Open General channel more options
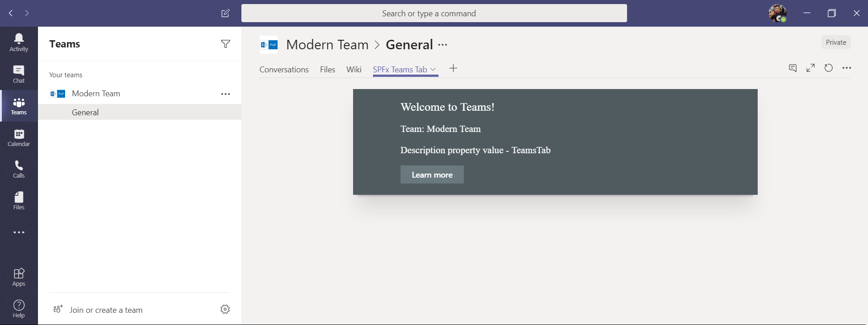 [443, 45]
